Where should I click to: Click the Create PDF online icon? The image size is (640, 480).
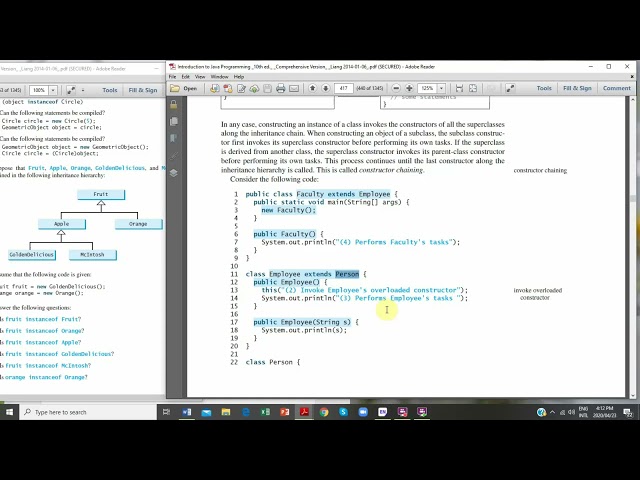coord(214,88)
